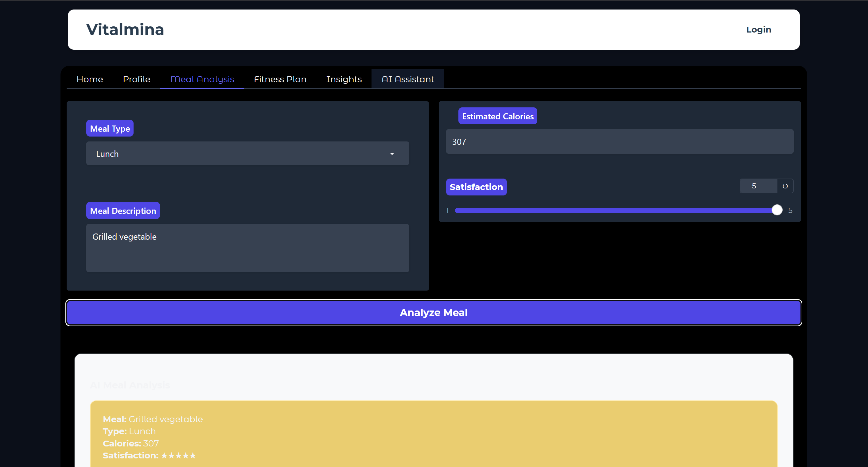
Task: Click the Meal Type label
Action: coord(110,128)
